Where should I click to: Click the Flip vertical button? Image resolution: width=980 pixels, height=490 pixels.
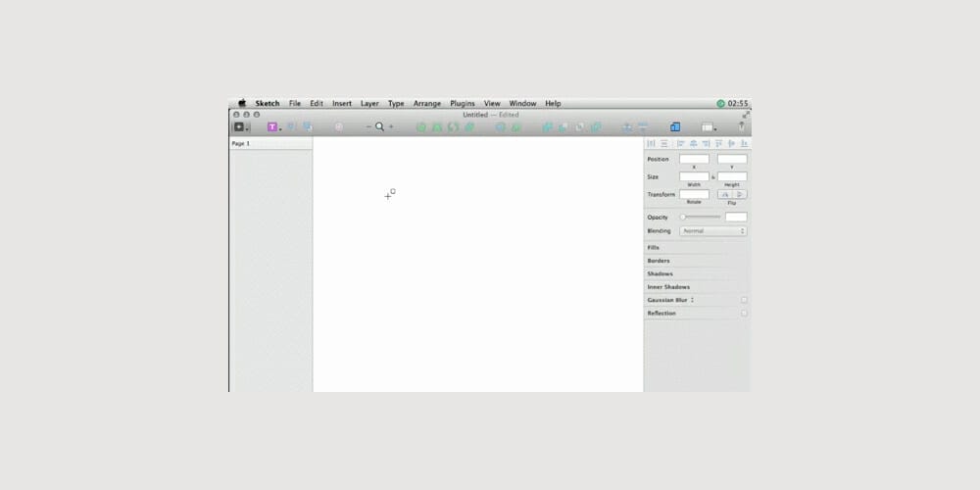pyautogui.click(x=740, y=194)
